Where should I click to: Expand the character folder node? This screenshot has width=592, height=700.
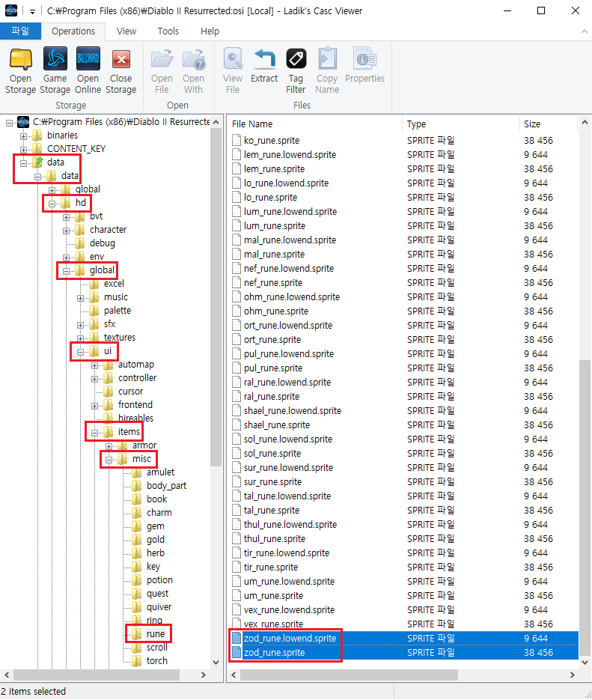tap(66, 231)
